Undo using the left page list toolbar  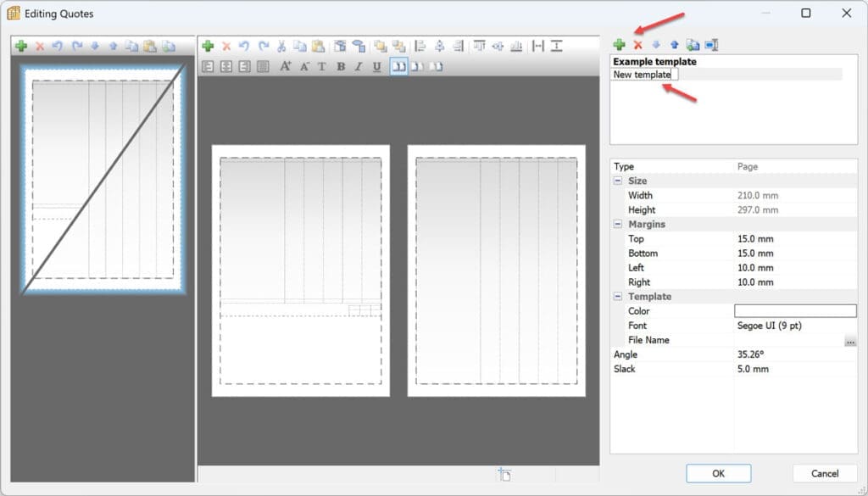[x=58, y=46]
